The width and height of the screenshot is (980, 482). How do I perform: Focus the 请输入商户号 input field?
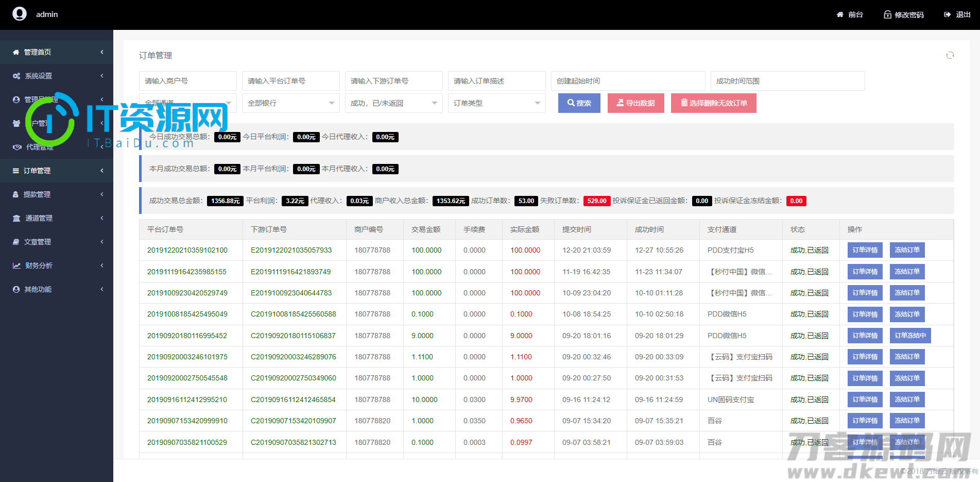(x=188, y=81)
